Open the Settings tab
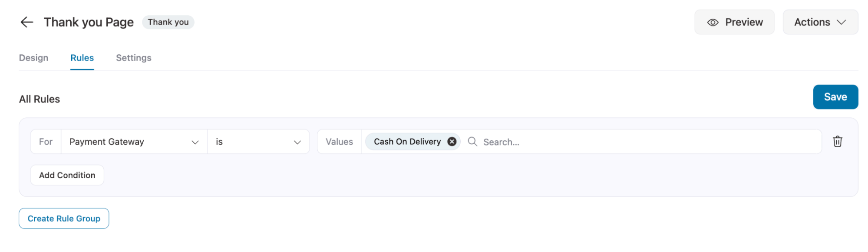868x252 pixels. pos(134,58)
